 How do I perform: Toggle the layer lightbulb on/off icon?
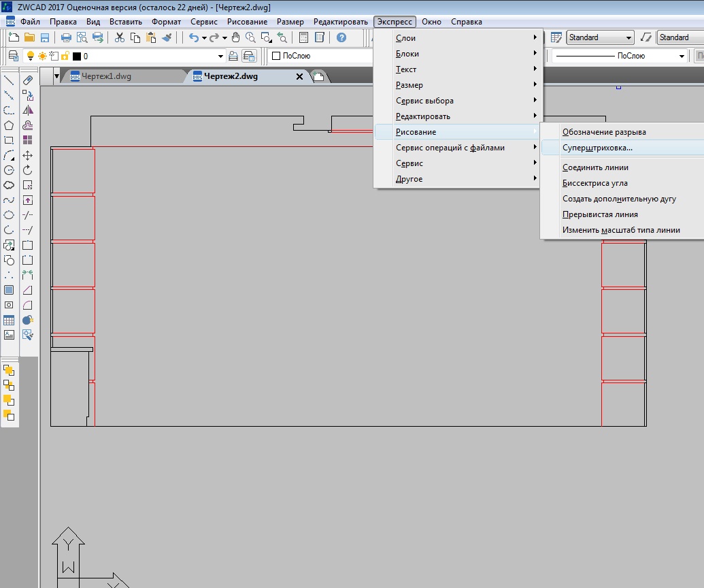30,56
